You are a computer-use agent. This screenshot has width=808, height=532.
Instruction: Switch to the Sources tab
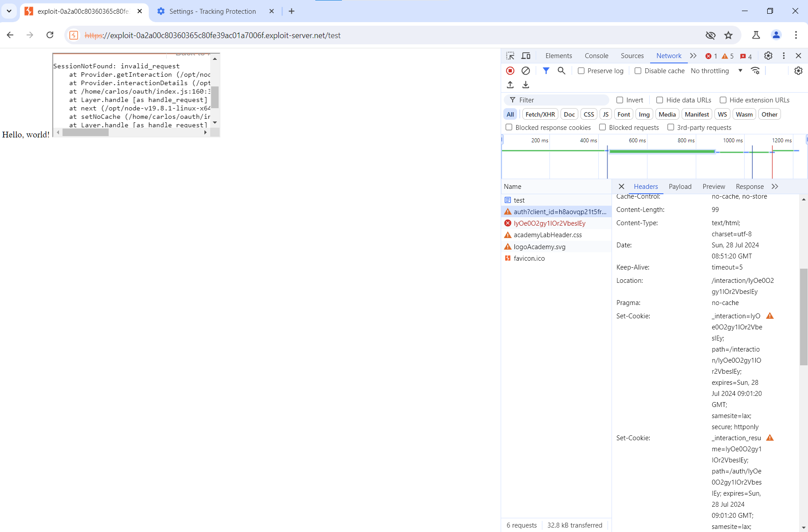click(632, 56)
